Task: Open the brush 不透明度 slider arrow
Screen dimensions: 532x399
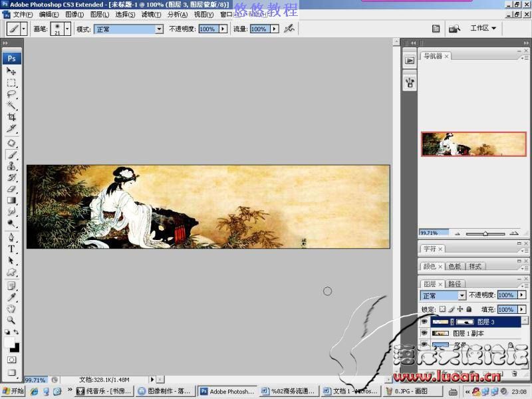Action: pyautogui.click(x=223, y=29)
